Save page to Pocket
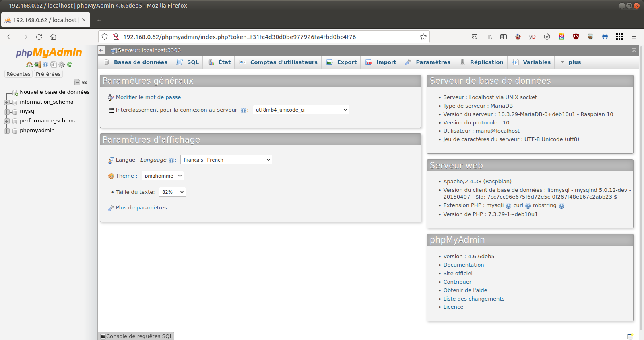 pyautogui.click(x=475, y=37)
